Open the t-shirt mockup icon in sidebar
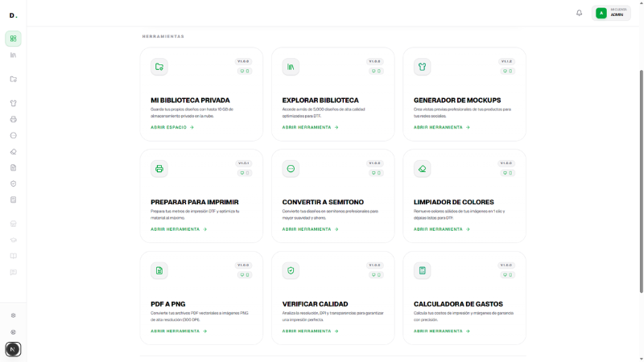Image resolution: width=644 pixels, height=362 pixels. pos(13,104)
